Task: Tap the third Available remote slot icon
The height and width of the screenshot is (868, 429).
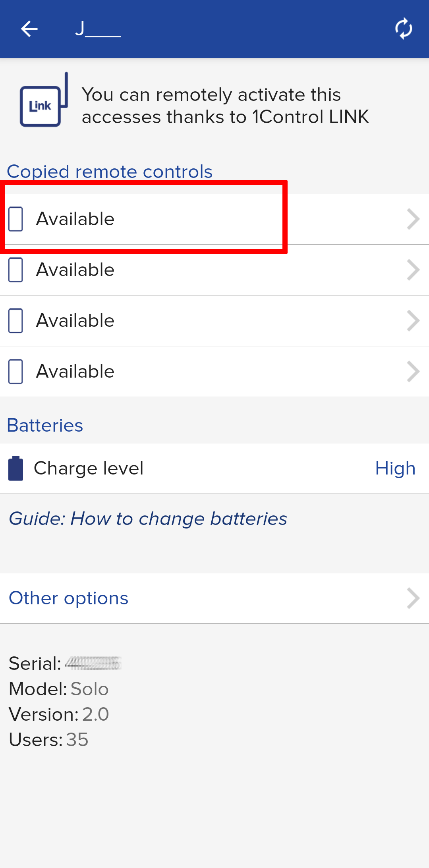Action: [16, 321]
